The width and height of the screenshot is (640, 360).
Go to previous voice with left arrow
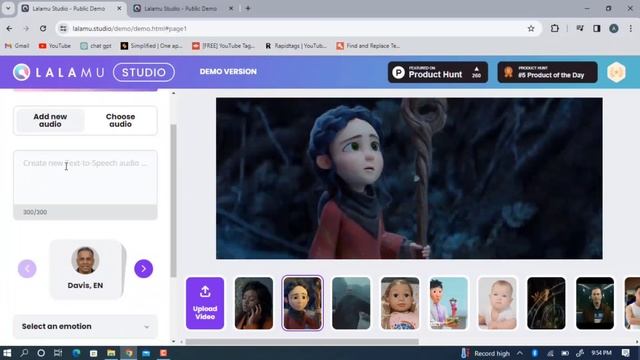pyautogui.click(x=27, y=269)
